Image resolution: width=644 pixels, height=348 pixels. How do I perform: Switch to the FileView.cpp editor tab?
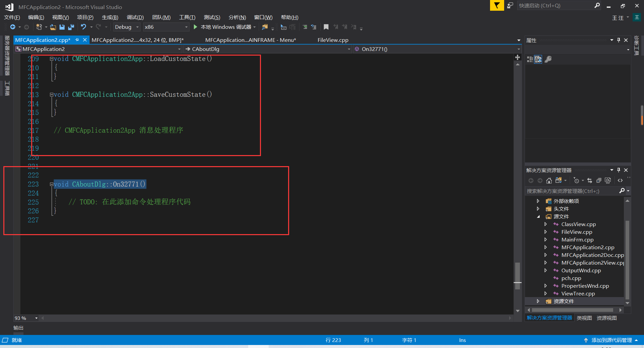[x=333, y=40]
